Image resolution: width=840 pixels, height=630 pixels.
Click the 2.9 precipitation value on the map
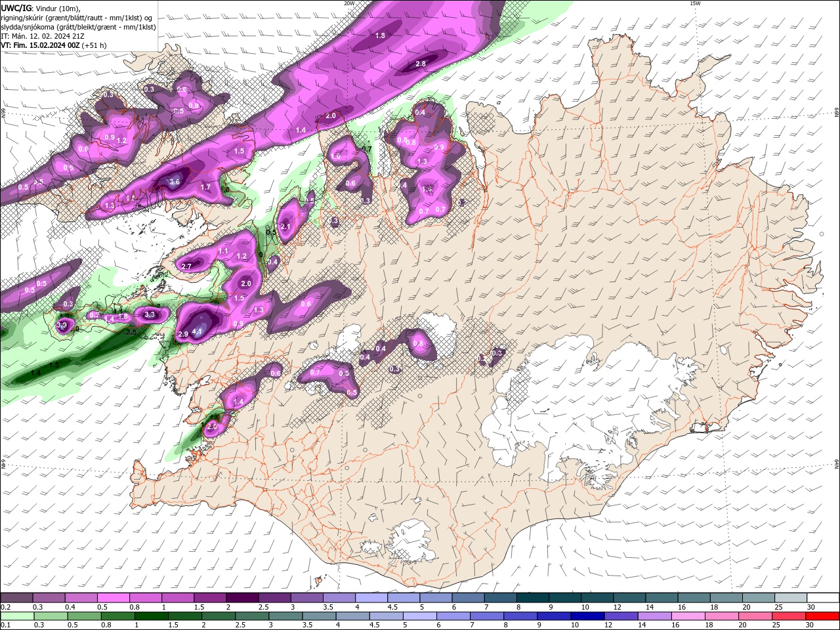[x=183, y=334]
